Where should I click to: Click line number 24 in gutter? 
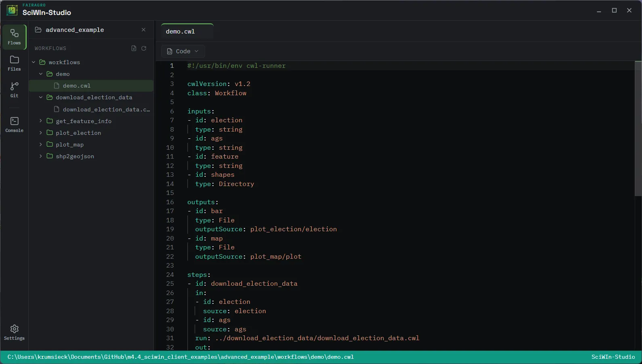point(170,275)
